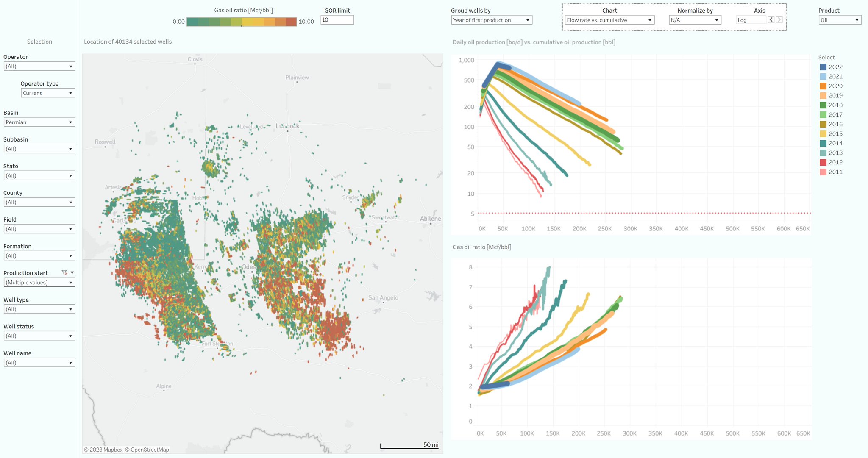Clear the Production start filter icon
This screenshot has height=458, width=868.
[x=64, y=272]
